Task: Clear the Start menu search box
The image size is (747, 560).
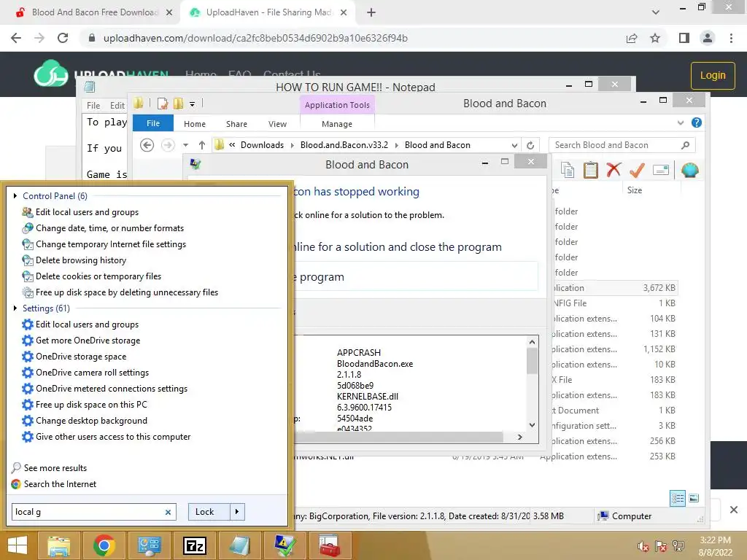Action: (x=168, y=513)
